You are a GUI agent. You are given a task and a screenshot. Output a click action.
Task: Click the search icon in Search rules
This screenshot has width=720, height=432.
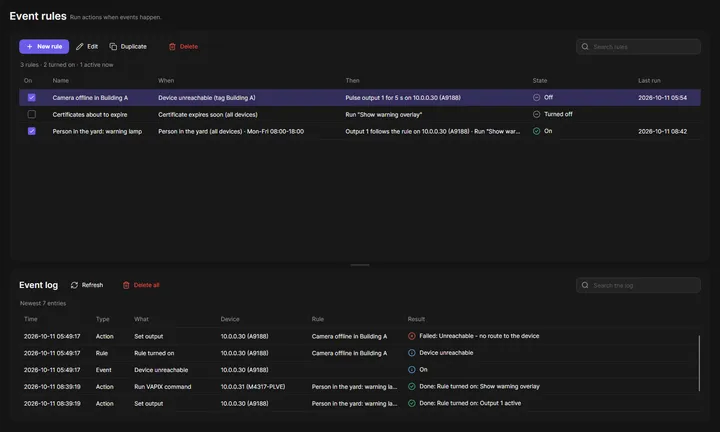[x=585, y=46]
